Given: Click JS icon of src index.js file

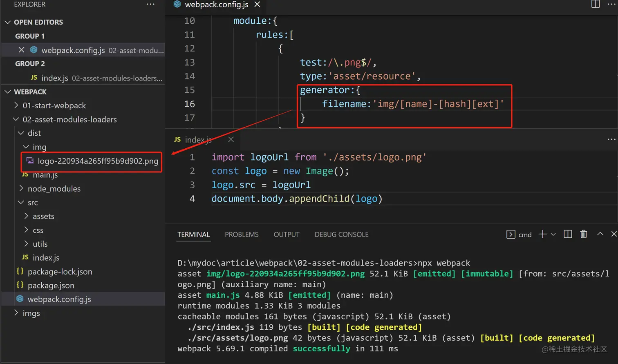Looking at the screenshot, I should coord(25,257).
